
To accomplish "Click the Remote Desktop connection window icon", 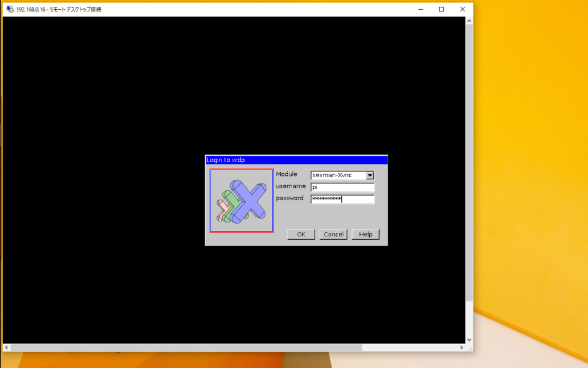I will (10, 9).
